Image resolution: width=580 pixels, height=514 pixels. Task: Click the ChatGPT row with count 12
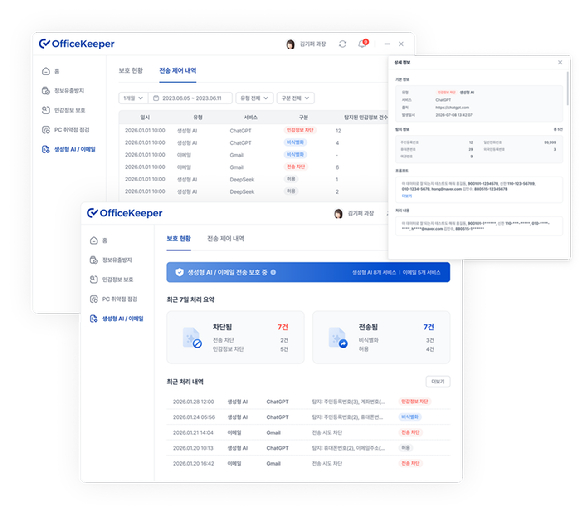pos(253,130)
